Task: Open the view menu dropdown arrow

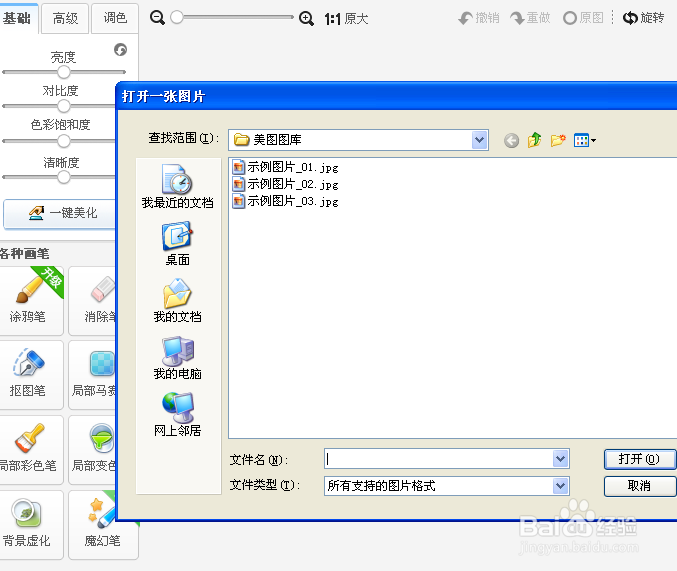Action: [594, 140]
